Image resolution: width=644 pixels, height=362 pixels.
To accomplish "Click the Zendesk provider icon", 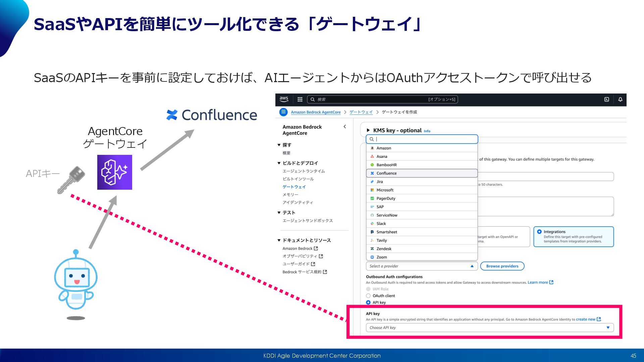I will (372, 249).
